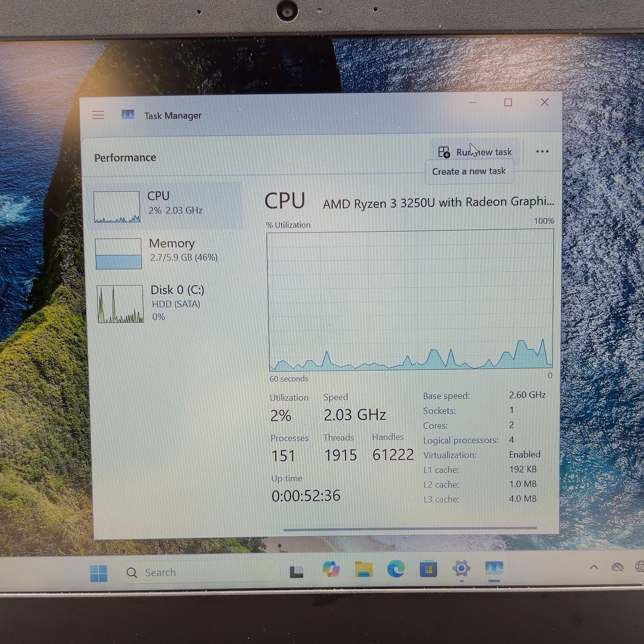Click the Base speed value 2.60 GHz
644x644 pixels.
(x=527, y=395)
